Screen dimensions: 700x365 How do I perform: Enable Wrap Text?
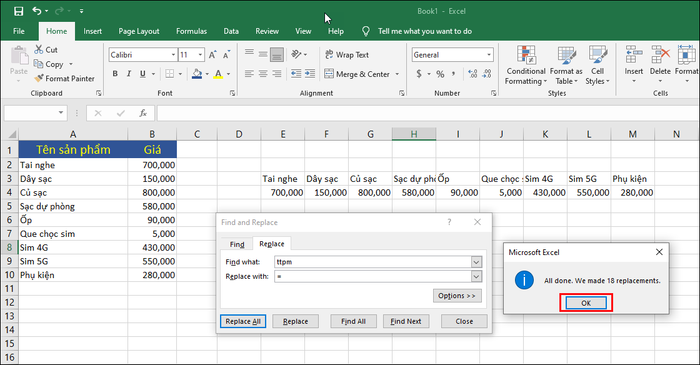(347, 54)
